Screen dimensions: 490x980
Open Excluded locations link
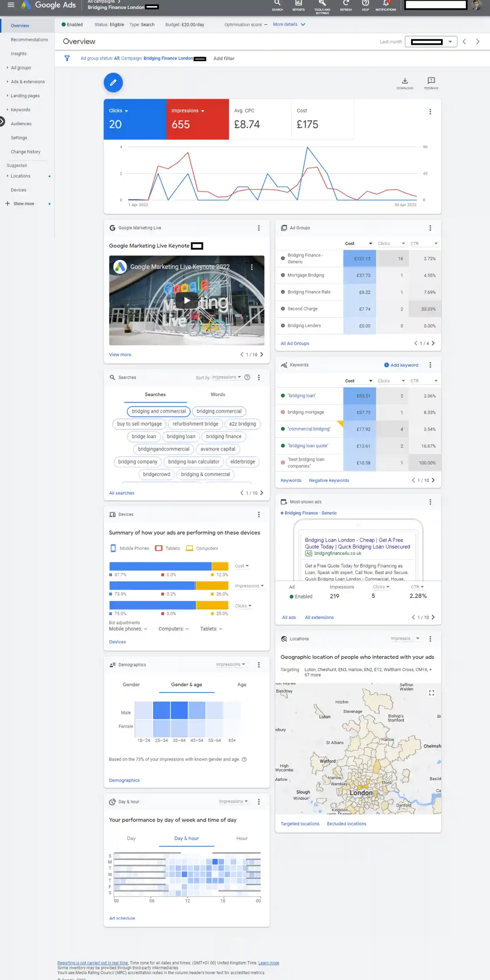point(346,824)
